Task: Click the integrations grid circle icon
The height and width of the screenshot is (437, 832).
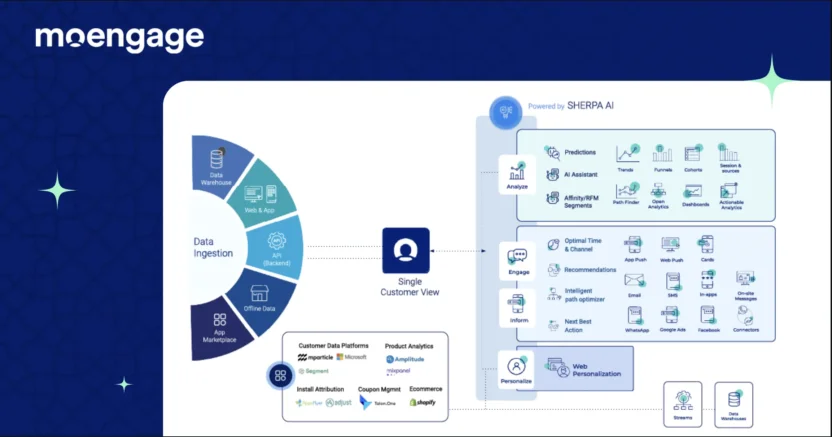Action: [280, 375]
